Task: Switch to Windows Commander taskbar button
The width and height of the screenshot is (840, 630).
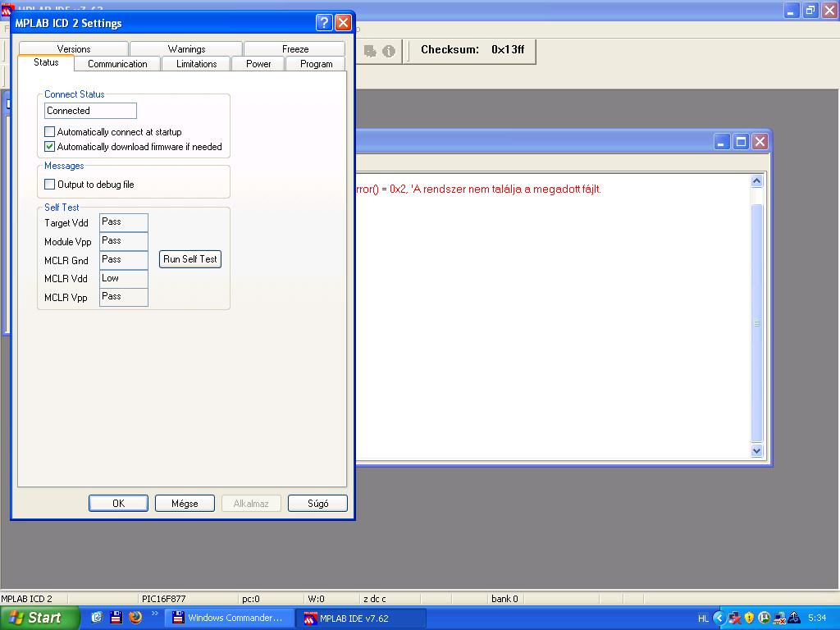Action: [229, 618]
